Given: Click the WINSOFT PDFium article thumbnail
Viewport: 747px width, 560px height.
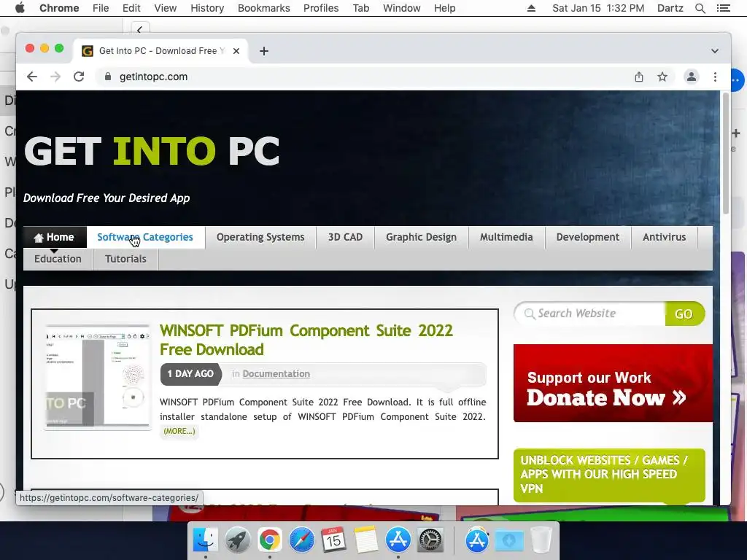Looking at the screenshot, I should [97, 377].
